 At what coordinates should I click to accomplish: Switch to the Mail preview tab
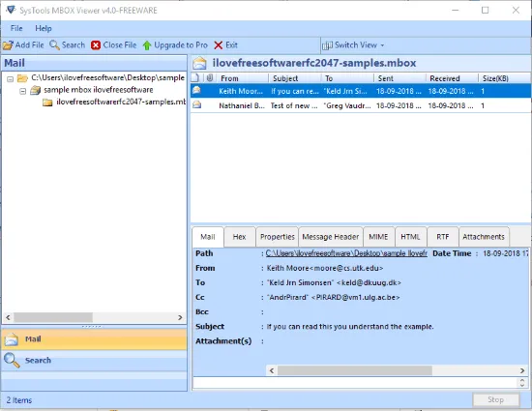coord(208,237)
